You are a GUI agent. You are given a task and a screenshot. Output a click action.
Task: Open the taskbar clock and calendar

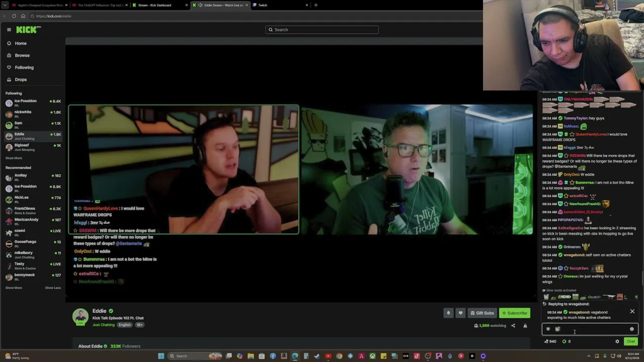(632, 356)
